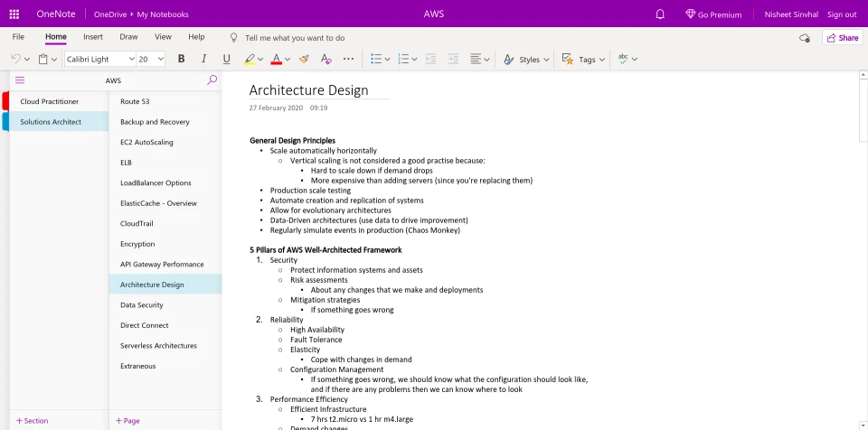Click the cloud sync status icon

[x=805, y=38]
